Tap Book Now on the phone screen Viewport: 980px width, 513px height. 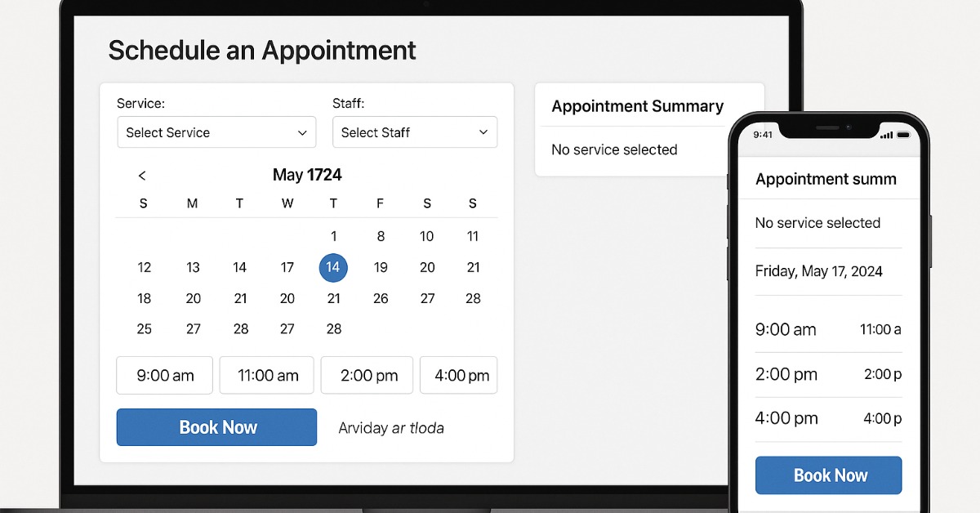[829, 475]
